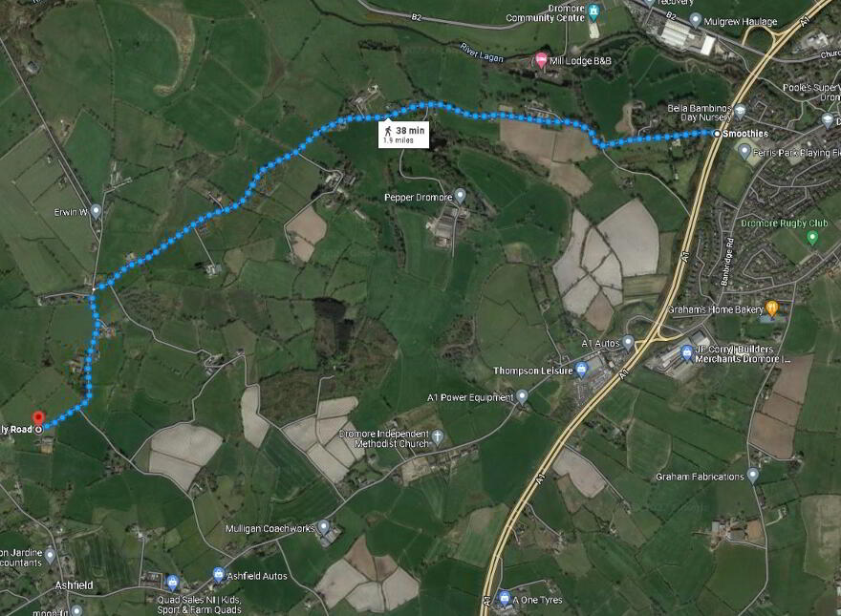Viewport: 841px width, 616px height.
Task: Select the Mill Lodge B&B hotel marker
Action: click(x=541, y=60)
